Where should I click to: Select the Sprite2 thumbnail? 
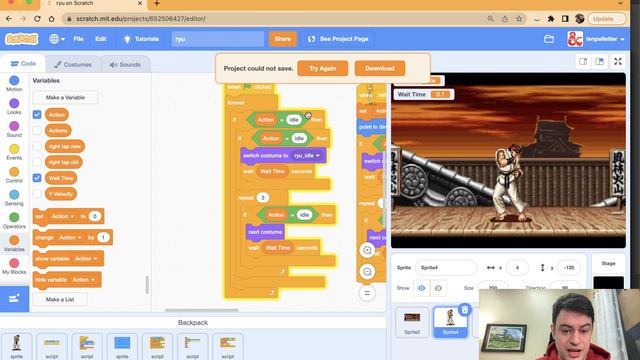(412, 322)
